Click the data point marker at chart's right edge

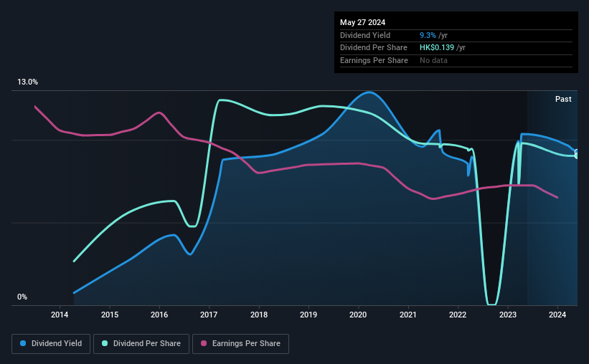pyautogui.click(x=577, y=153)
